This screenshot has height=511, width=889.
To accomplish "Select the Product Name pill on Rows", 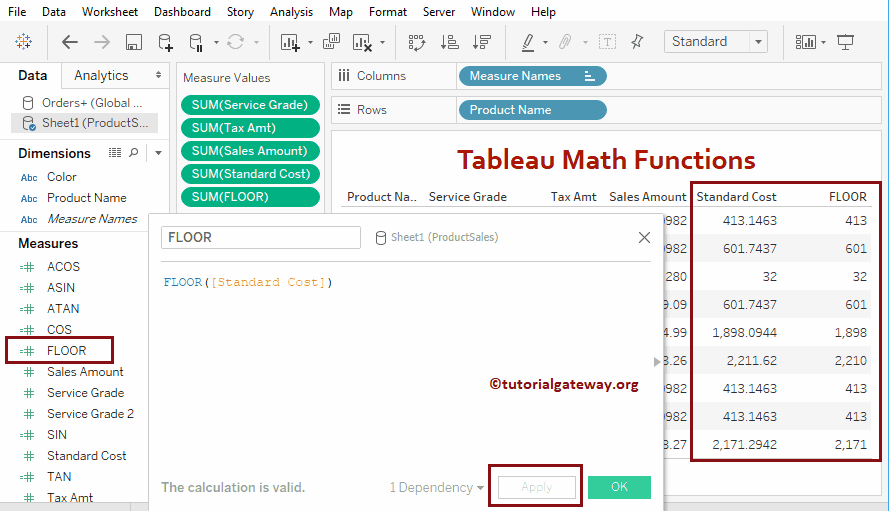I will point(532,110).
